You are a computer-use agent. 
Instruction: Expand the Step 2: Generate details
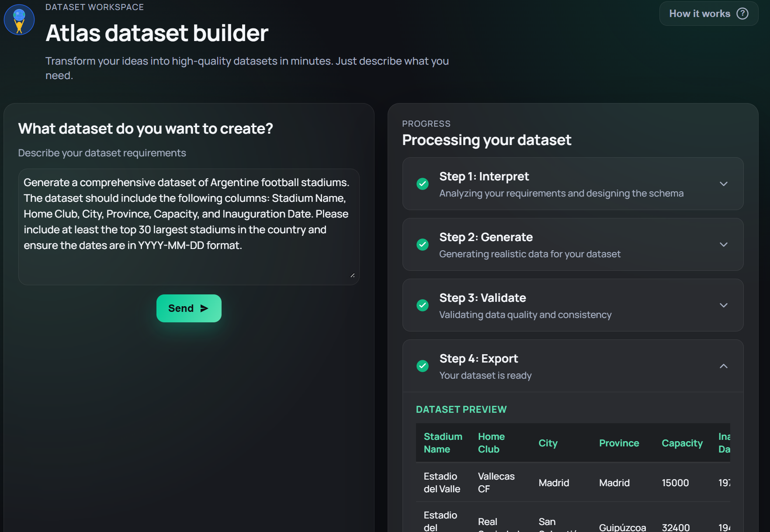pyautogui.click(x=724, y=245)
